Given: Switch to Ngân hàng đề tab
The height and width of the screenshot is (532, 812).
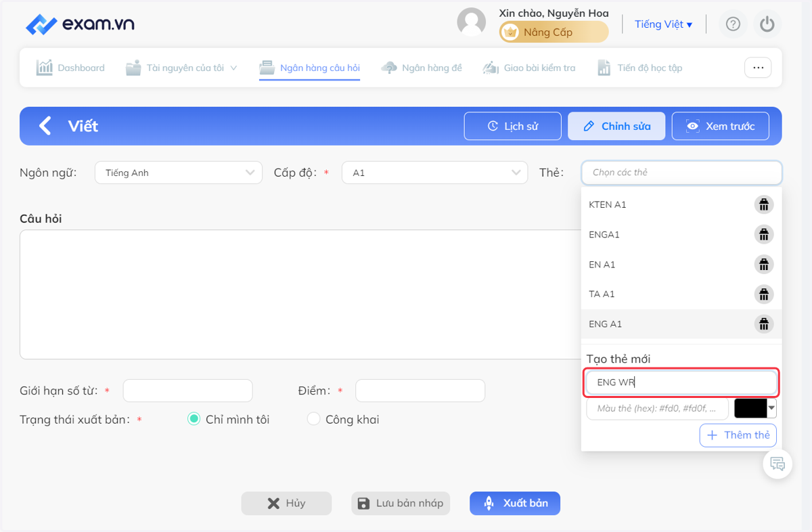Looking at the screenshot, I should click(422, 68).
